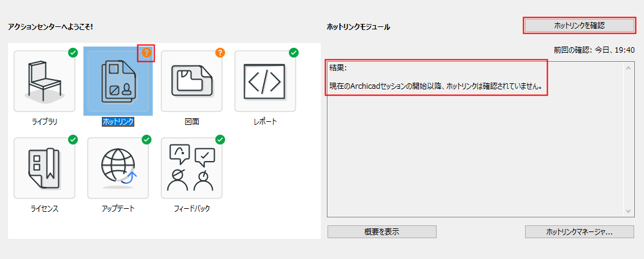Screen dimensions: 644x259
Task: Click the 前回の確認: 今日、19:40 text
Action: pos(594,50)
